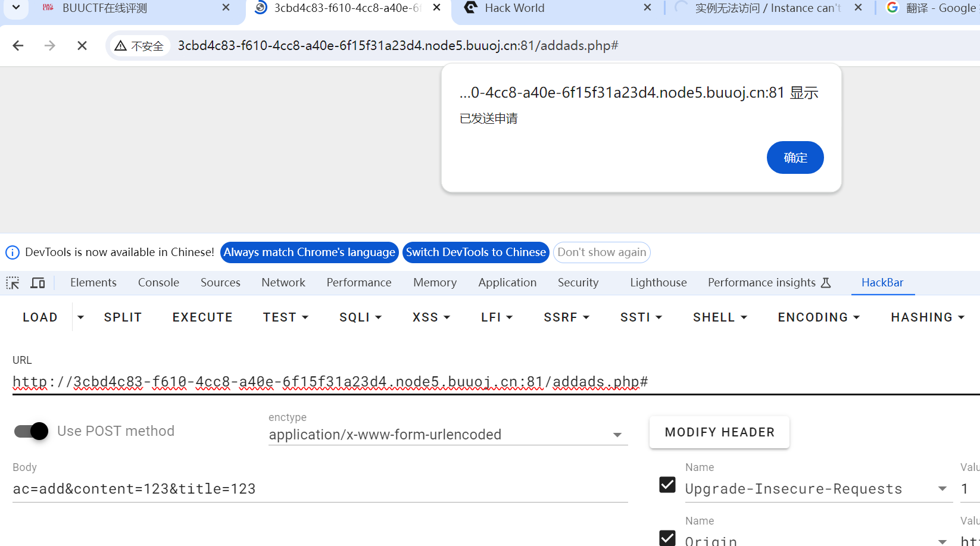
Task: Close the Instance can't tab
Action: (858, 8)
